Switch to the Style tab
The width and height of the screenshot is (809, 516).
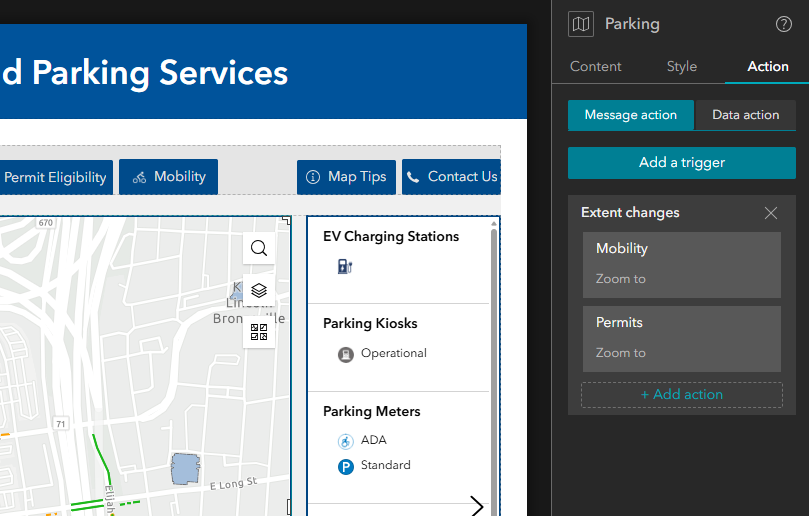point(682,66)
